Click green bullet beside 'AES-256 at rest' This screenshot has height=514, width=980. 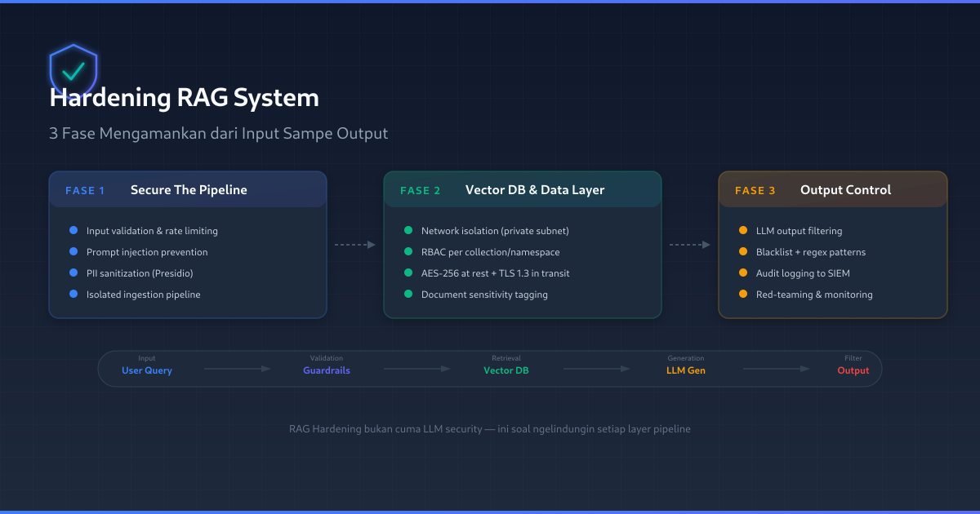(408, 273)
